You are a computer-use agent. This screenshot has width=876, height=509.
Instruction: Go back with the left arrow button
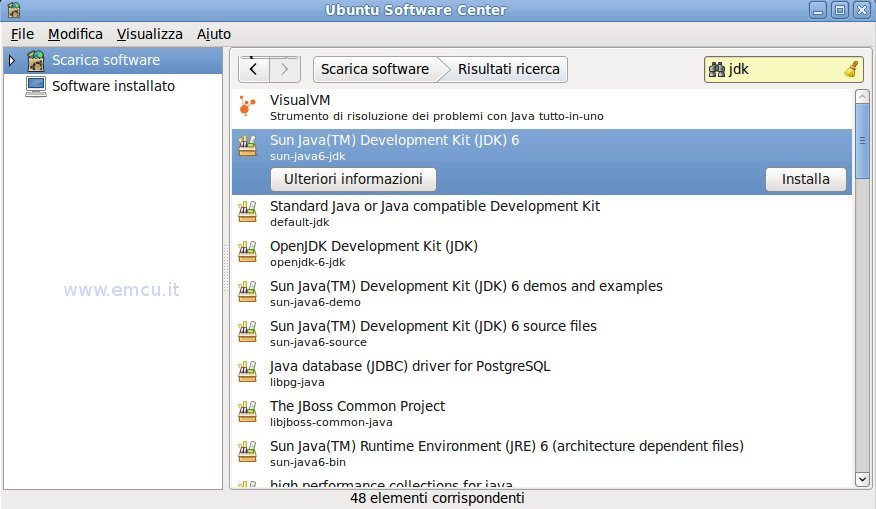[x=254, y=69]
